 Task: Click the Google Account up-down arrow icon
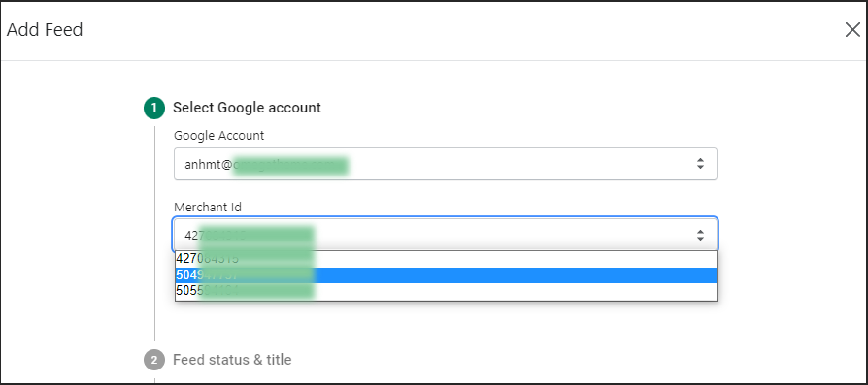(700, 164)
